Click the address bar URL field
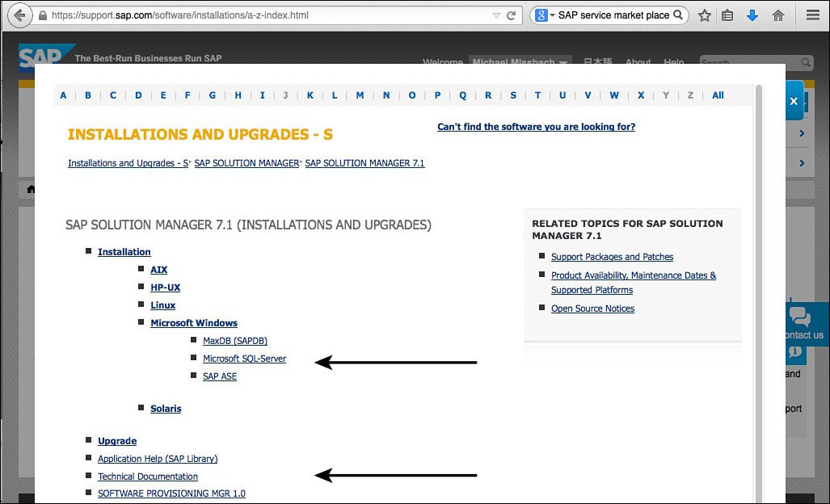The image size is (830, 504). [264, 15]
